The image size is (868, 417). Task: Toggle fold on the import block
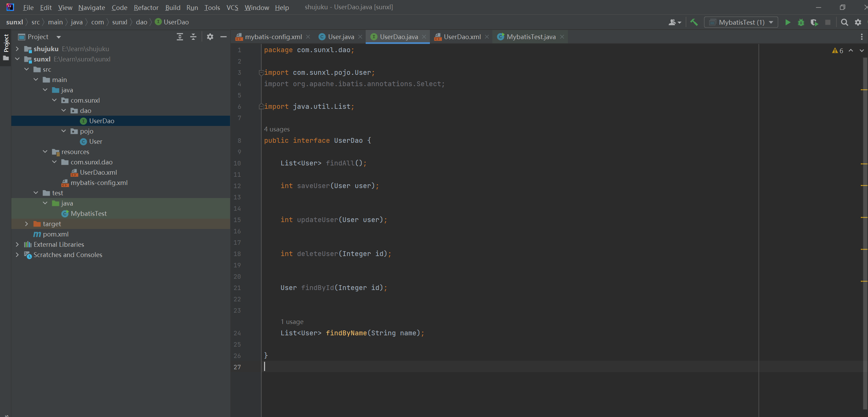[261, 72]
